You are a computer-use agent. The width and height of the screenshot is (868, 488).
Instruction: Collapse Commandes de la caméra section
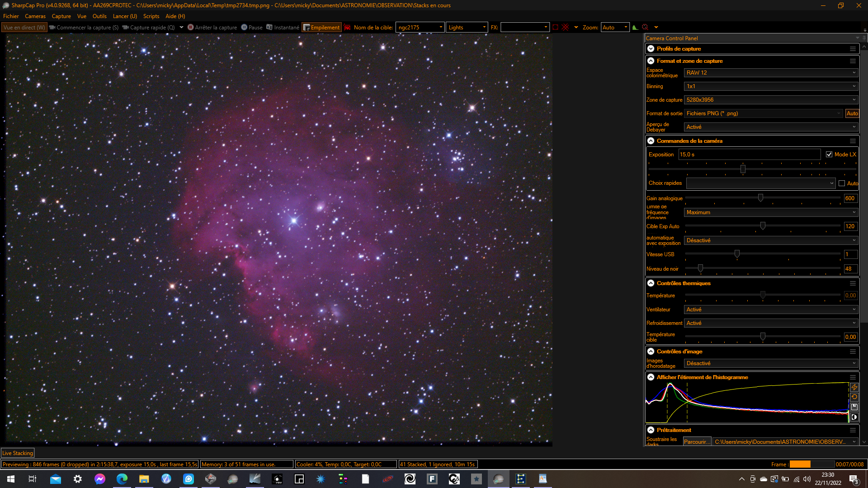pyautogui.click(x=651, y=141)
